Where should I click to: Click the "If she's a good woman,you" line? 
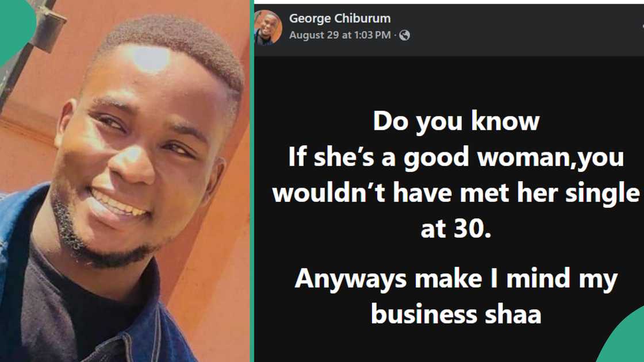point(456,157)
